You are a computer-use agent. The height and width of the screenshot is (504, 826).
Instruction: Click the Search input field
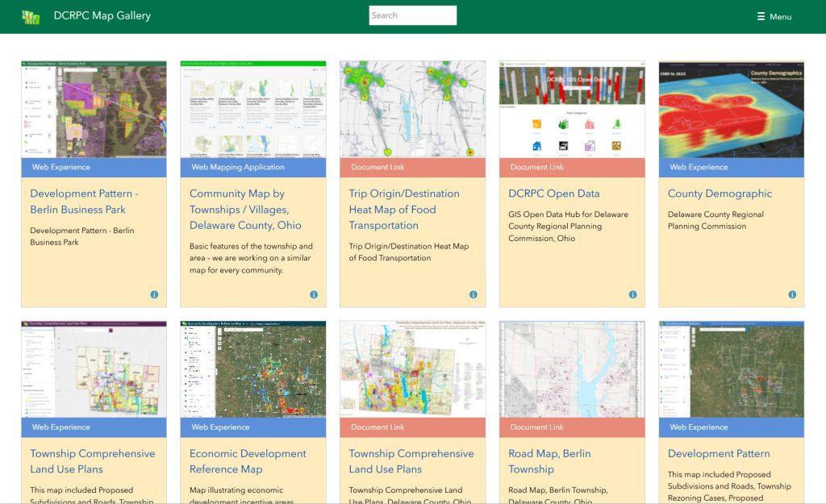pos(412,15)
